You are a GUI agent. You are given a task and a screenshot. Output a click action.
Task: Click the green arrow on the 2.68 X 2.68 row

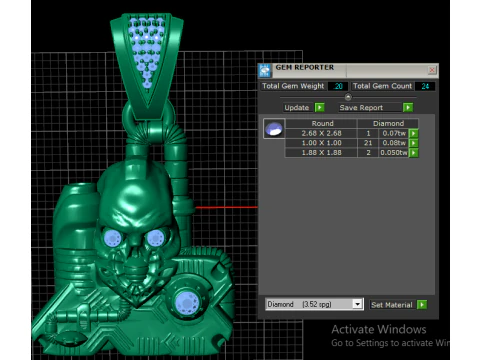[x=413, y=133]
